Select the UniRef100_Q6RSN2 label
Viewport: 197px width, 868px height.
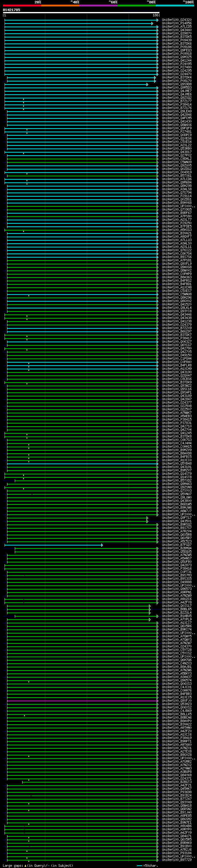pyautogui.click(x=177, y=809)
